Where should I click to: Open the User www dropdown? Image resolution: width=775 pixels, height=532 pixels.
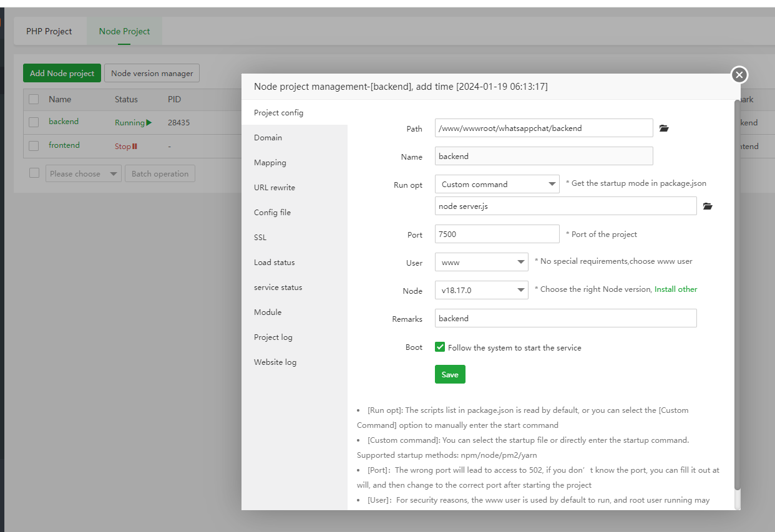(x=481, y=263)
